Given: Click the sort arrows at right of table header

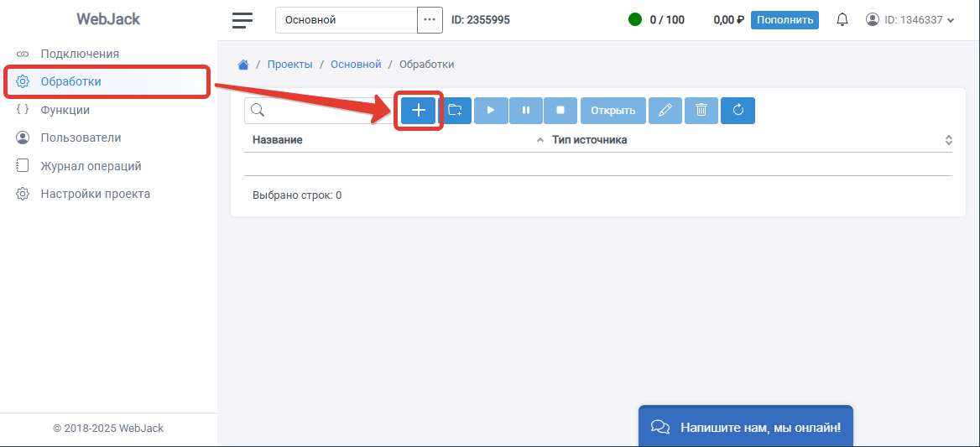Looking at the screenshot, I should point(948,140).
